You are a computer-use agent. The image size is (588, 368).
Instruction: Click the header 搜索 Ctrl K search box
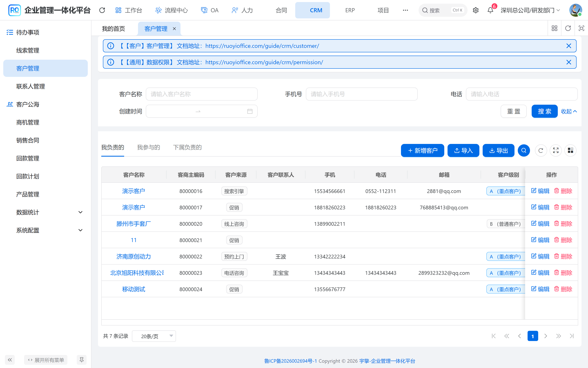pos(443,10)
